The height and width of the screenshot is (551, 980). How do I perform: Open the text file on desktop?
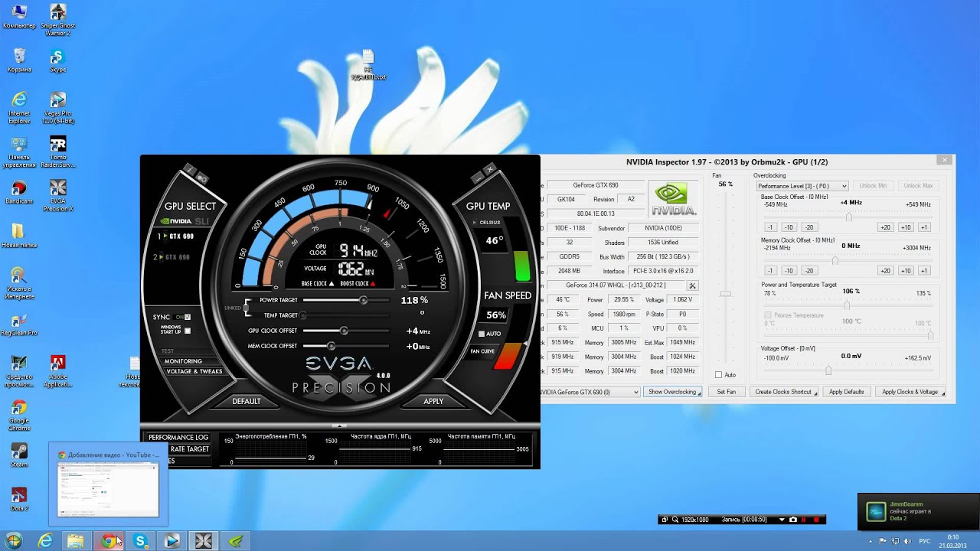[368, 66]
